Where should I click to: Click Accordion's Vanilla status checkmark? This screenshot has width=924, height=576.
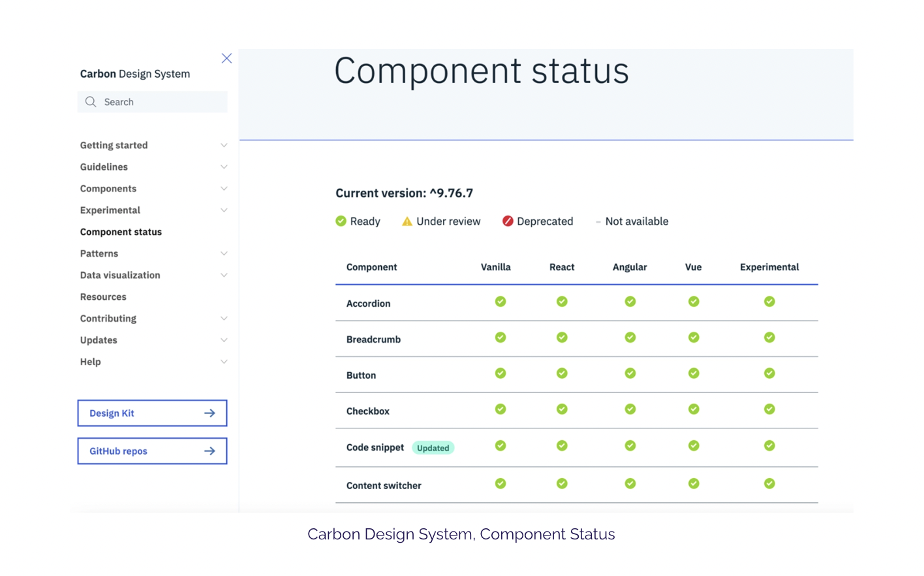[501, 302]
